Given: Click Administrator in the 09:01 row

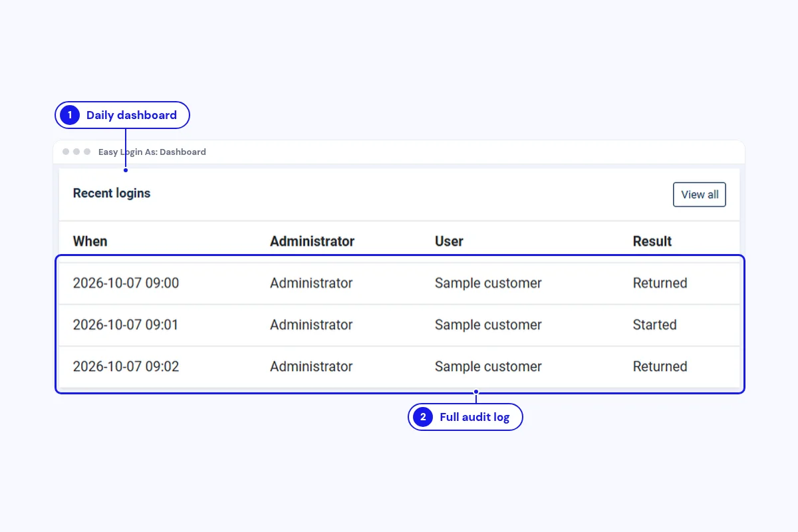Looking at the screenshot, I should pyautogui.click(x=311, y=325).
